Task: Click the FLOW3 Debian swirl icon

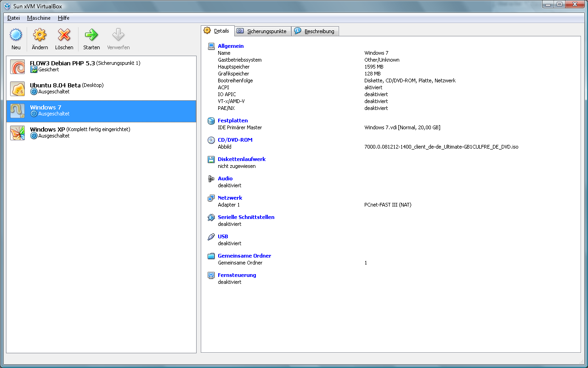Action: 17,67
